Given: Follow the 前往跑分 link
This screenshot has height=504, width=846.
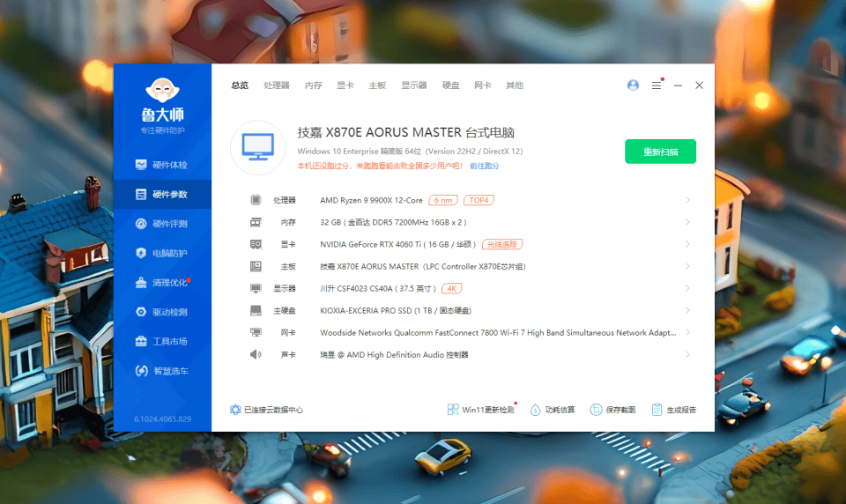Looking at the screenshot, I should 485,167.
